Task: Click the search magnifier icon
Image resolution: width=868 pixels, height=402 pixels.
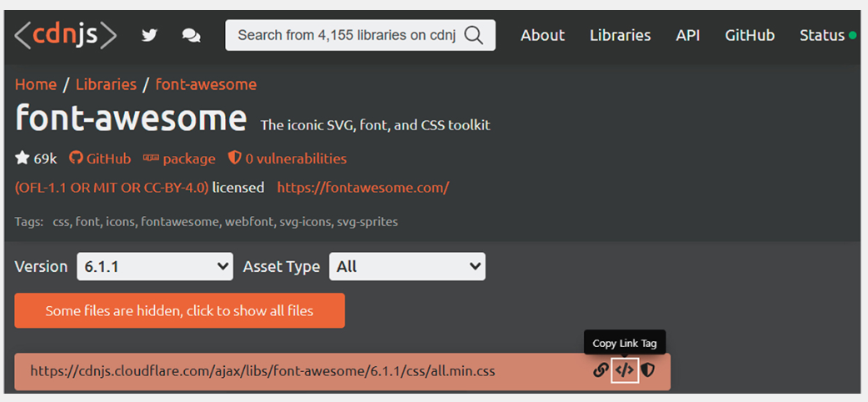Action: 473,36
